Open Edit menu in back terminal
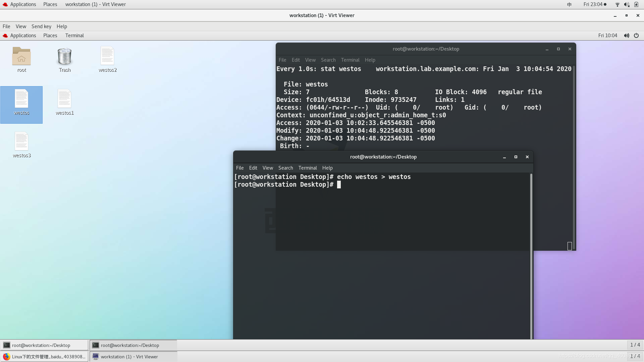Screen dimensions: 644x362 296,60
